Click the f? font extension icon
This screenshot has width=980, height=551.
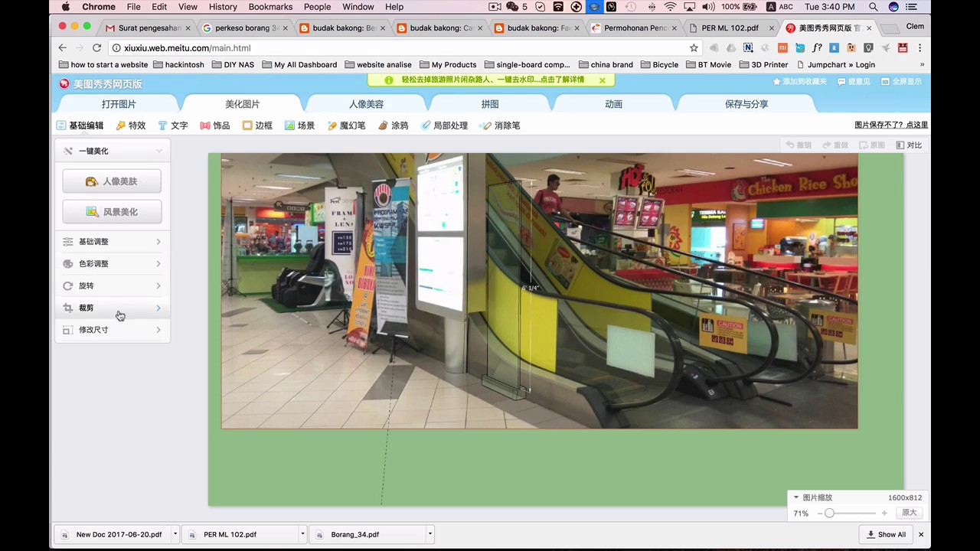tap(818, 47)
